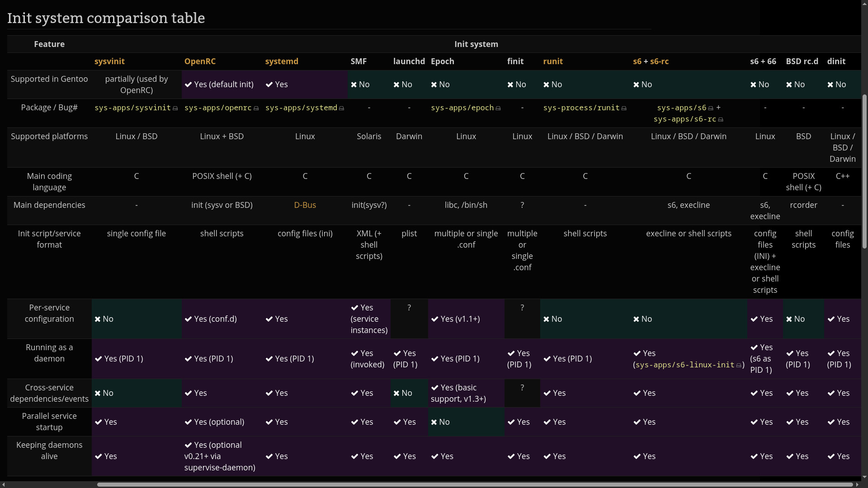868x488 pixels.
Task: Click bug icon next to sys-apps/epoch
Action: click(498, 108)
